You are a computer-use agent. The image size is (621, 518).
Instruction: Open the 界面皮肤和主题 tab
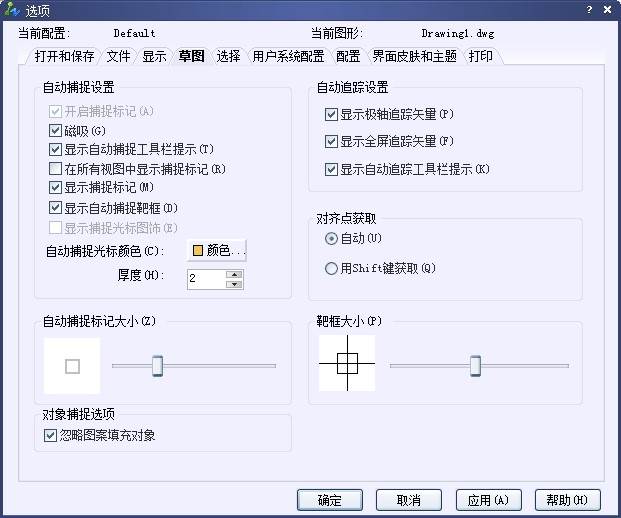[416, 57]
